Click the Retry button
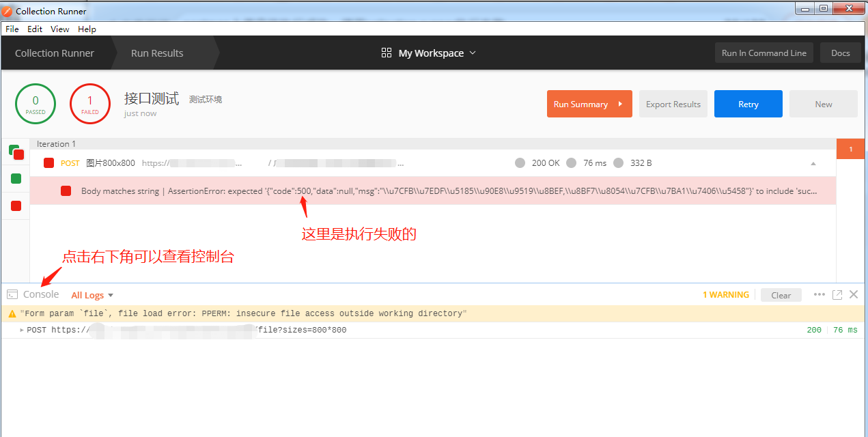This screenshot has height=437, width=868. (748, 104)
